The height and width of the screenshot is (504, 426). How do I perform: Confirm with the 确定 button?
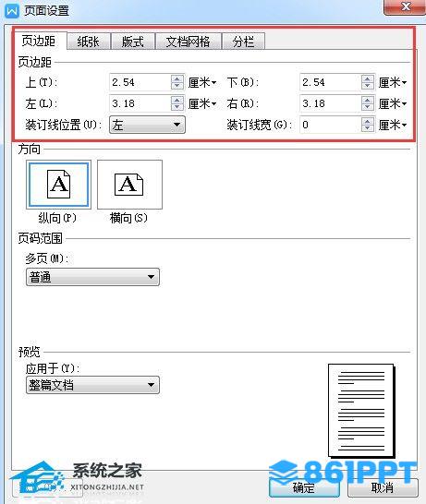(x=304, y=487)
